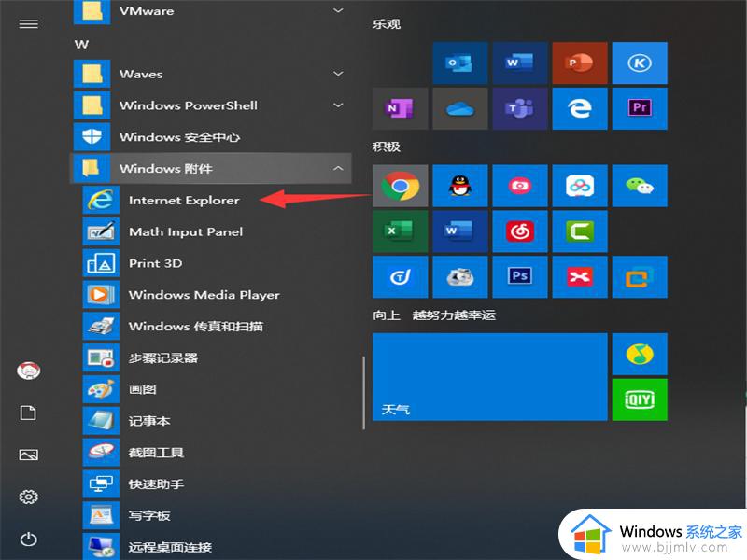Open Pictures from Start sidebar
Image resolution: width=747 pixels, height=560 pixels.
tap(29, 455)
